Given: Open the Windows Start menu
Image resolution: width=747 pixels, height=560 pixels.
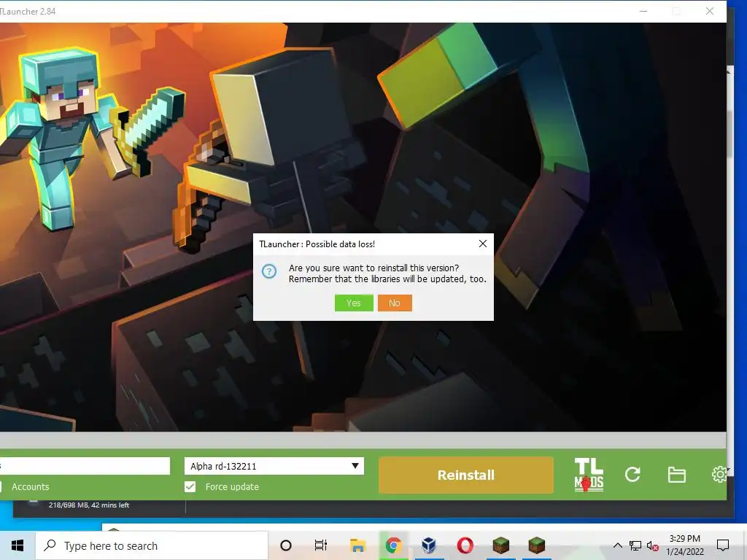Looking at the screenshot, I should (18, 545).
